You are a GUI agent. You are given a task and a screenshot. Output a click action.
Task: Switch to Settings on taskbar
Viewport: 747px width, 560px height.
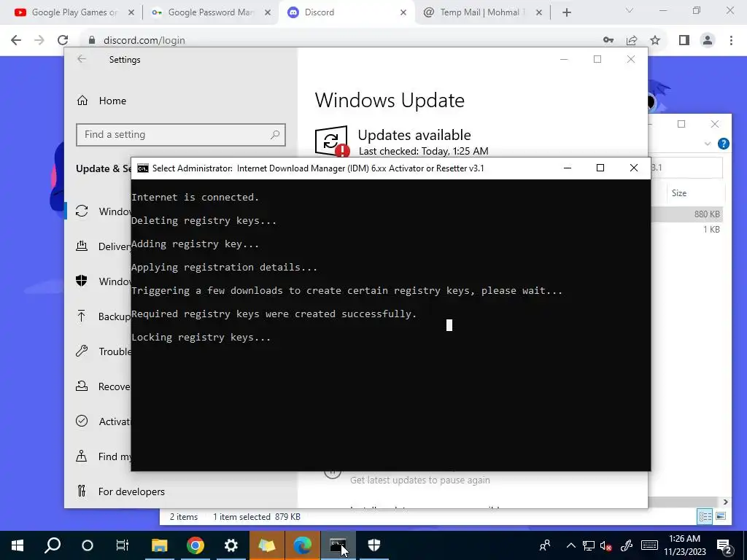pos(231,545)
